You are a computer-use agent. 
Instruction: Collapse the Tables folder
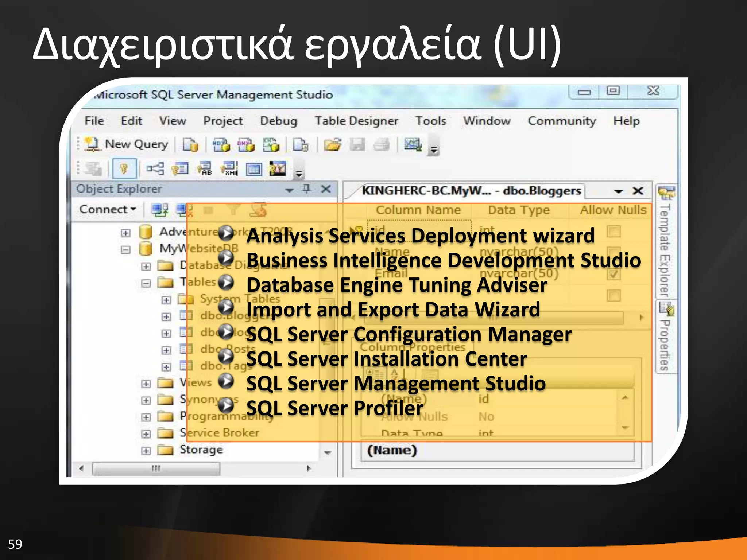[146, 283]
